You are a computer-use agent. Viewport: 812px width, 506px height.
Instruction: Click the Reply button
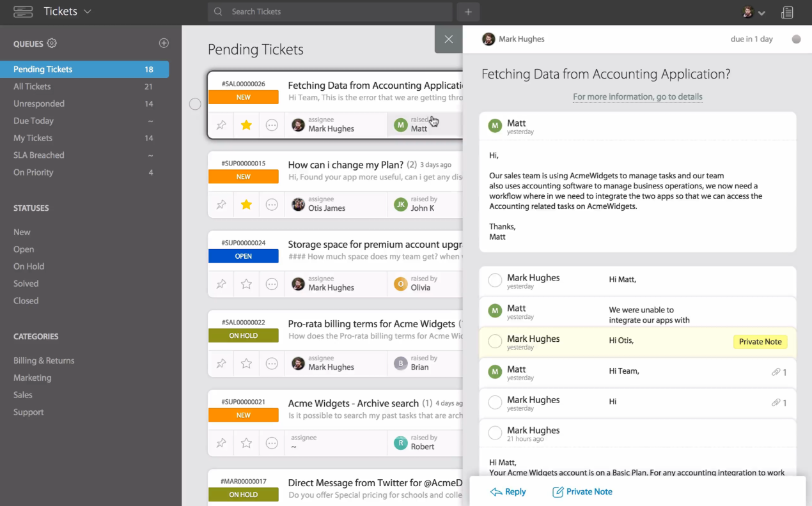(x=508, y=491)
